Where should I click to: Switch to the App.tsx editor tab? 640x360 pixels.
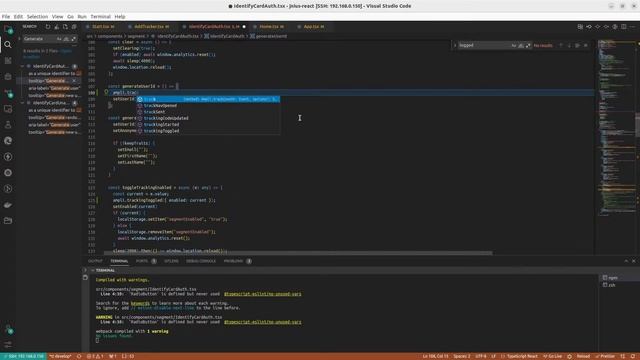point(313,27)
